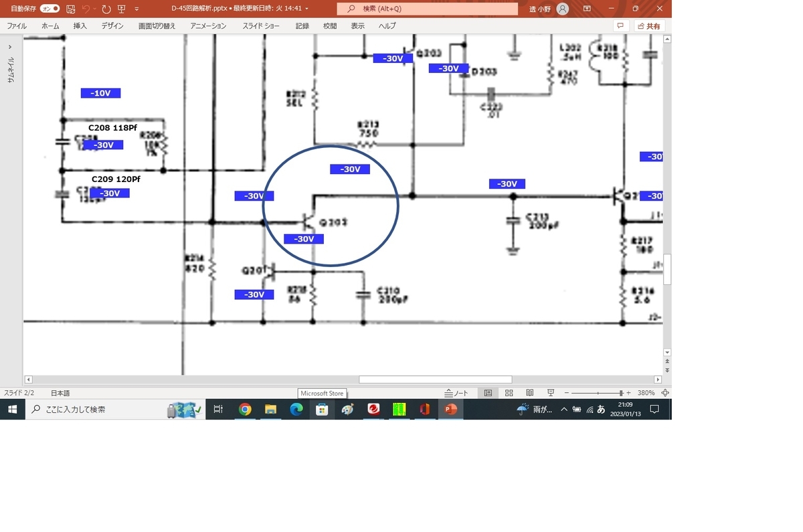Toggle the AutoSave switch
The image size is (803, 532).
(x=50, y=9)
